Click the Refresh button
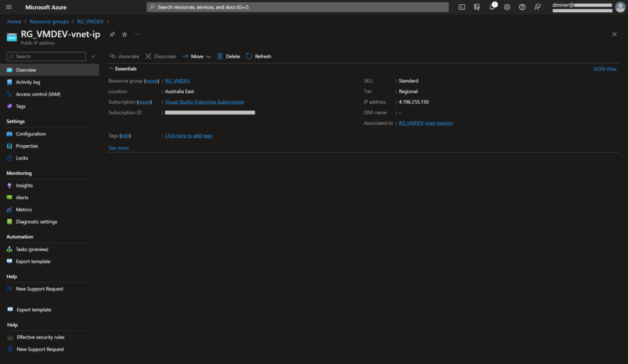The image size is (628, 364). point(258,56)
